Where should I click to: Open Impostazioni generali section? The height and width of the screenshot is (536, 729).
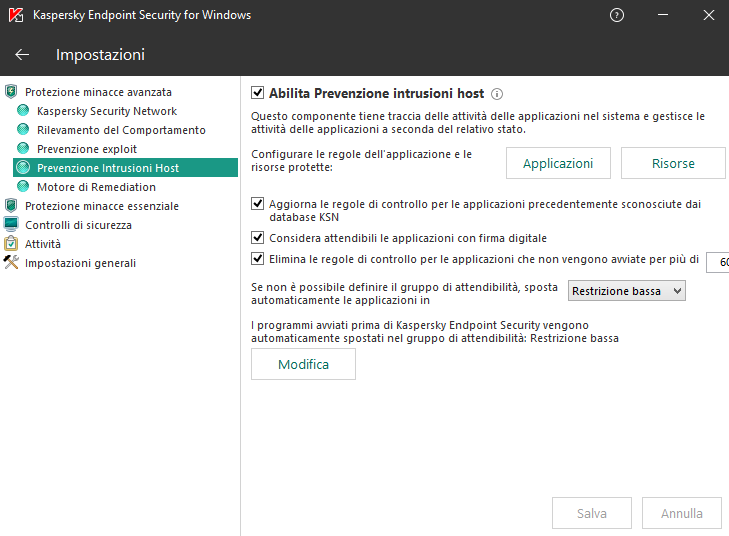tap(80, 263)
